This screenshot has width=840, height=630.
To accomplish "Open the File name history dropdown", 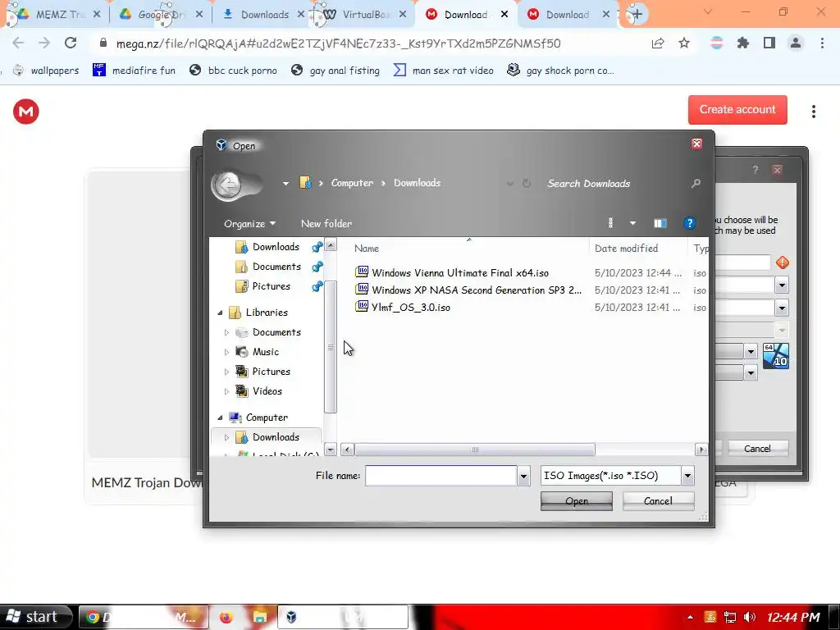I will [x=523, y=476].
